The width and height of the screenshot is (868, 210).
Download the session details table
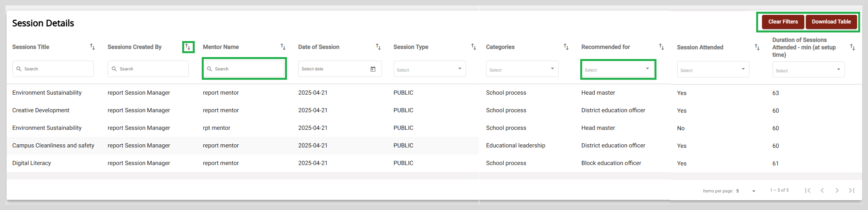[x=831, y=22]
